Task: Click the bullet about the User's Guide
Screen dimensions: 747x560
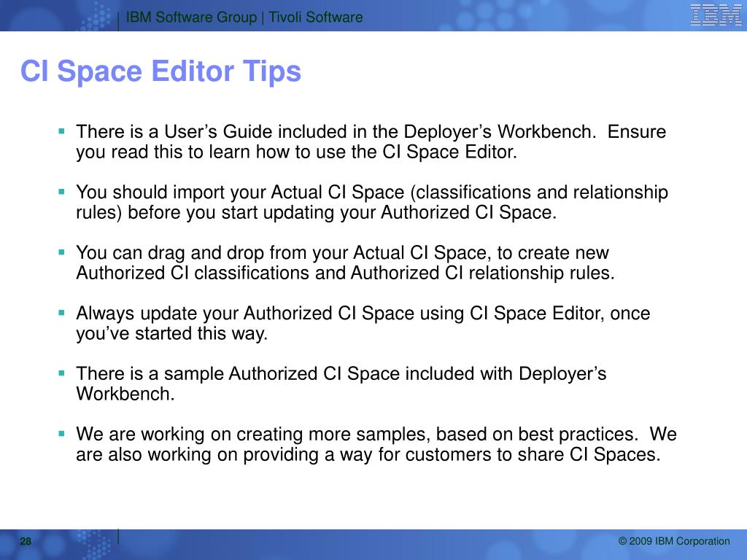Action: 371,141
